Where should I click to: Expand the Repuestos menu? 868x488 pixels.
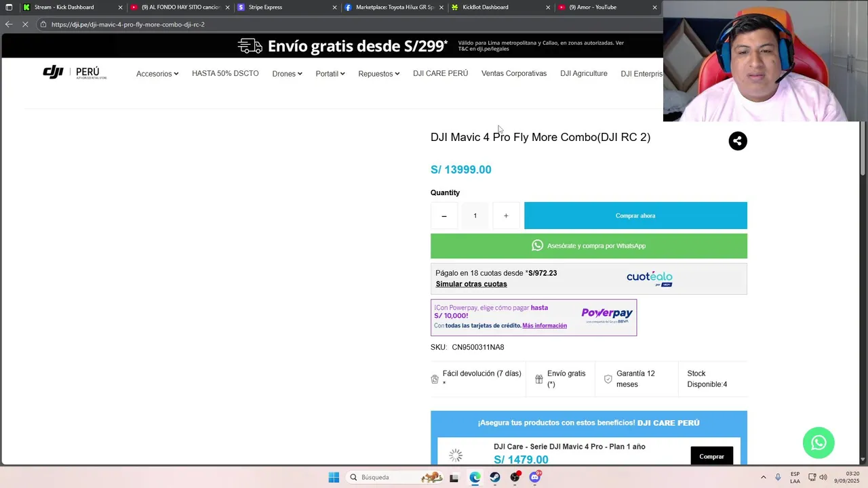(x=379, y=74)
